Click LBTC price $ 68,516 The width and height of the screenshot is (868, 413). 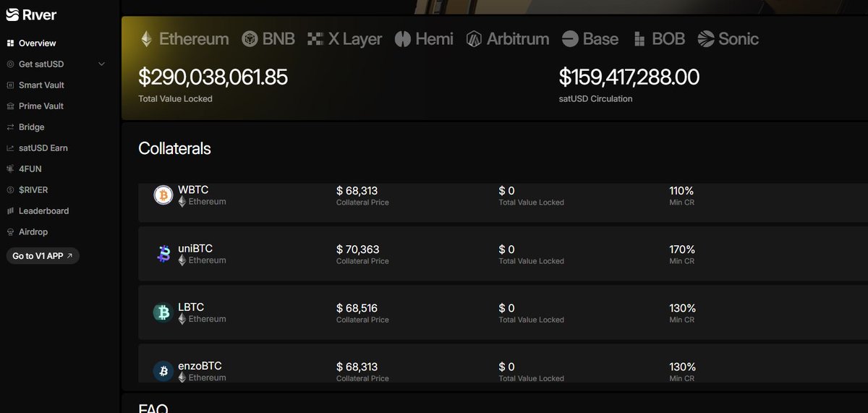pyautogui.click(x=357, y=308)
